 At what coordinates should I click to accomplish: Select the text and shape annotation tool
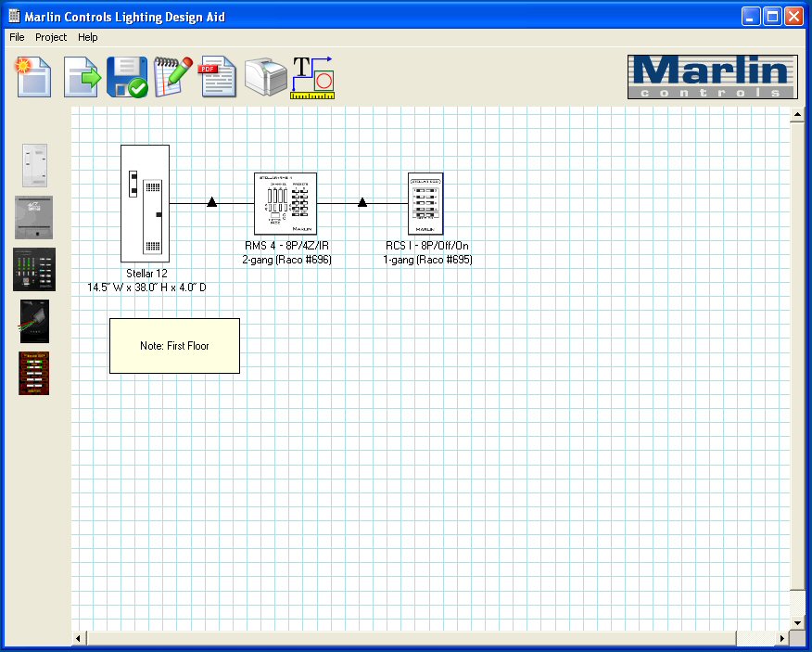pos(312,78)
